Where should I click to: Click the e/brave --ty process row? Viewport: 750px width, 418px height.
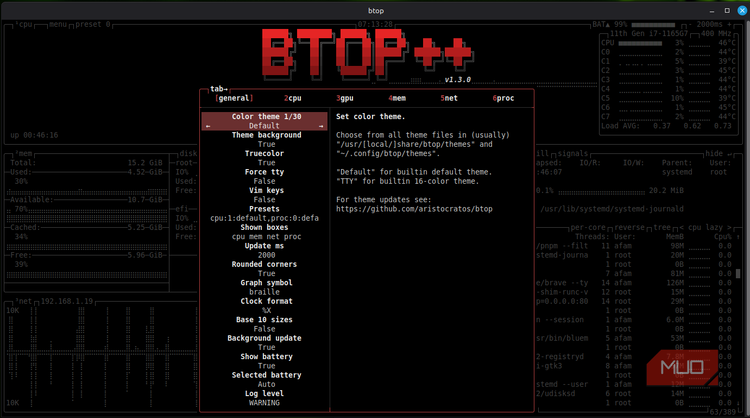[634, 283]
